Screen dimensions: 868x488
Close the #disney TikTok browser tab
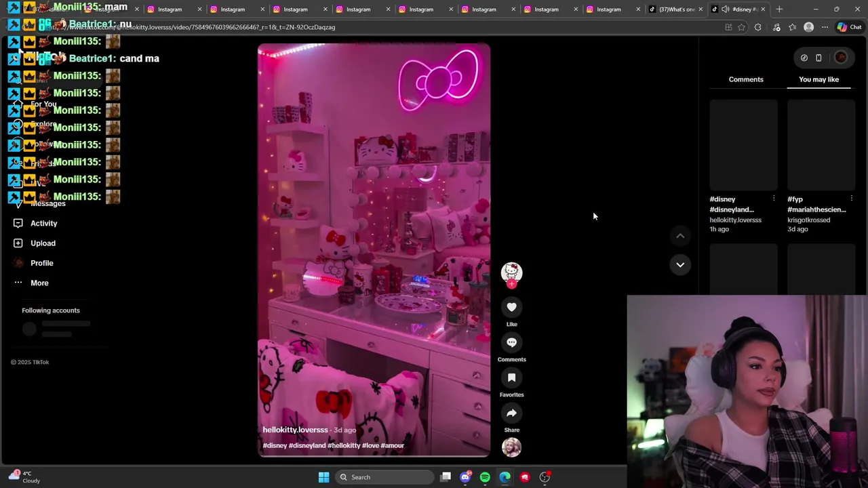pos(763,9)
